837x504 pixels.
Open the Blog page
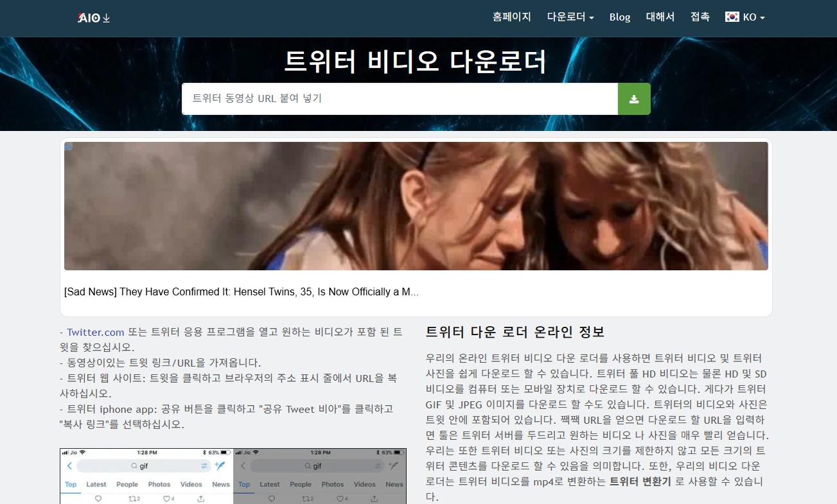tap(619, 17)
